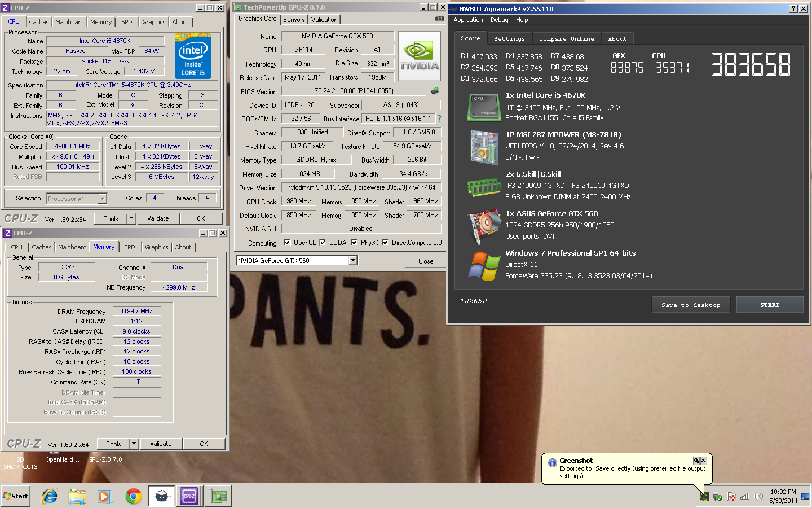Click the DRAM Frequency value 1199.7 MHz
Image resolution: width=812 pixels, height=508 pixels.
point(136,311)
